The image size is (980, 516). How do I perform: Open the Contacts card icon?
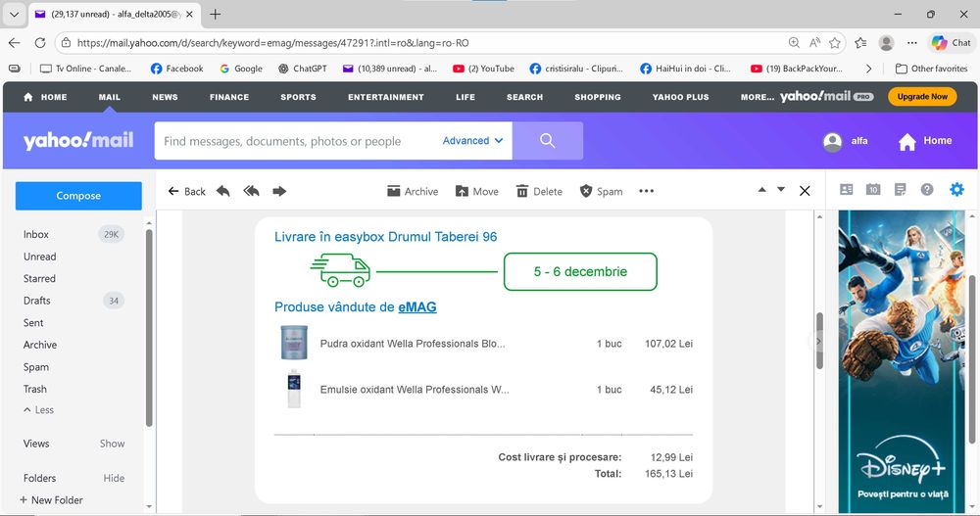[847, 189]
